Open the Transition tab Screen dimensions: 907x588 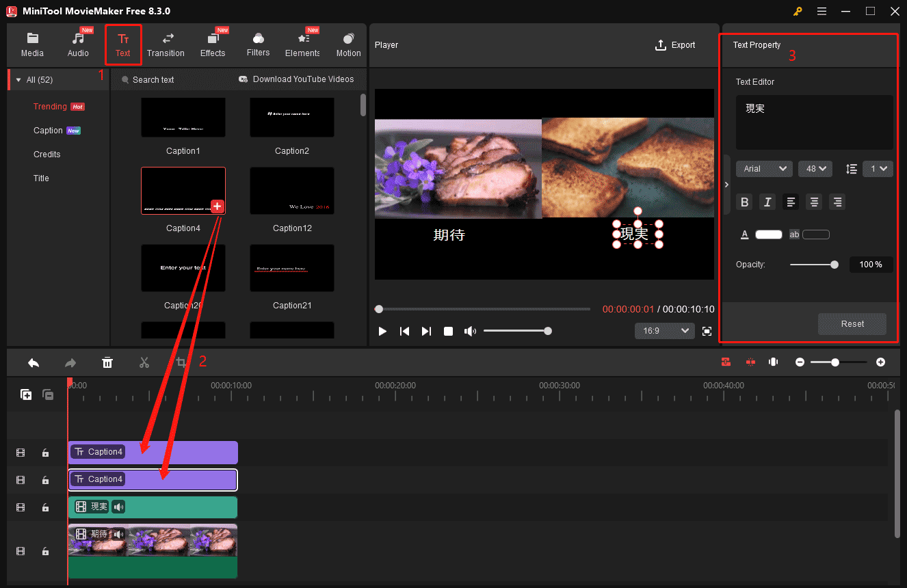[x=166, y=44]
